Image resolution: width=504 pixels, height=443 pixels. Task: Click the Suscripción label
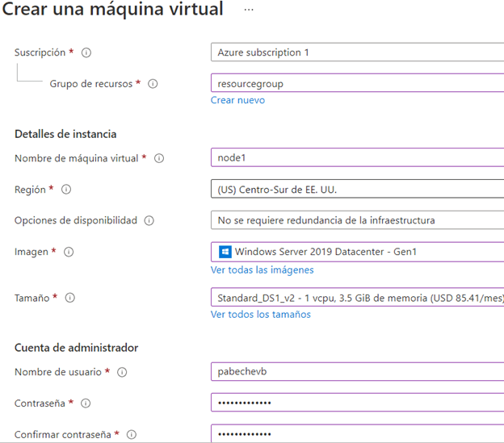[x=40, y=52]
